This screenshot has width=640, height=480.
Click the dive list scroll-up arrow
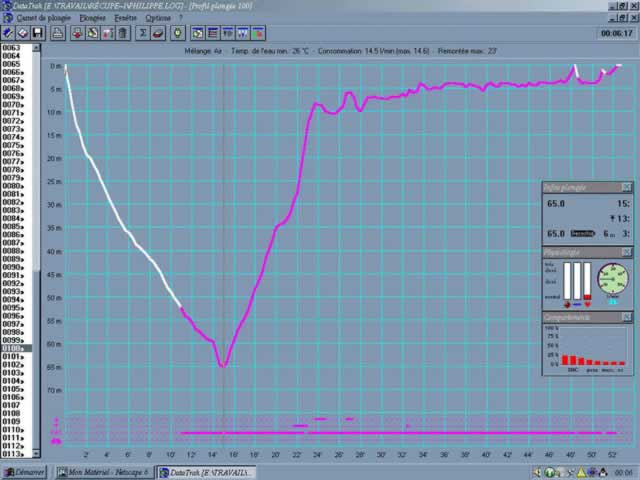point(36,48)
